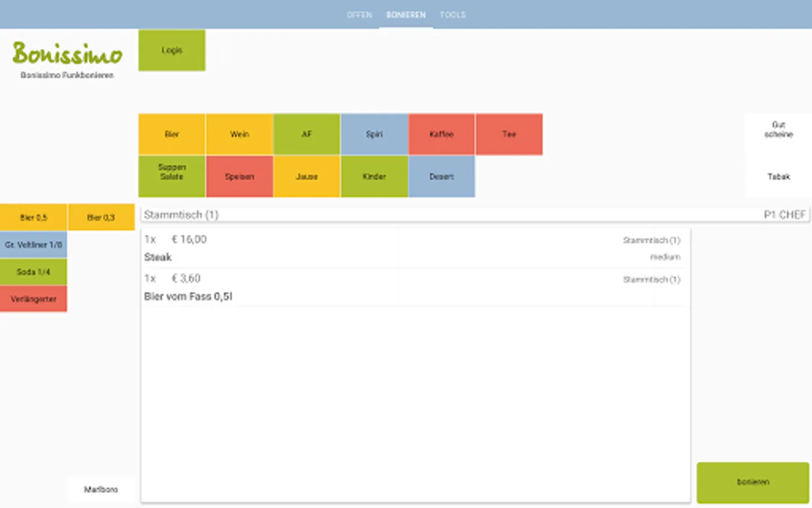Viewport: 812px width, 508px height.
Task: Select the Steak order line
Action: click(416, 248)
